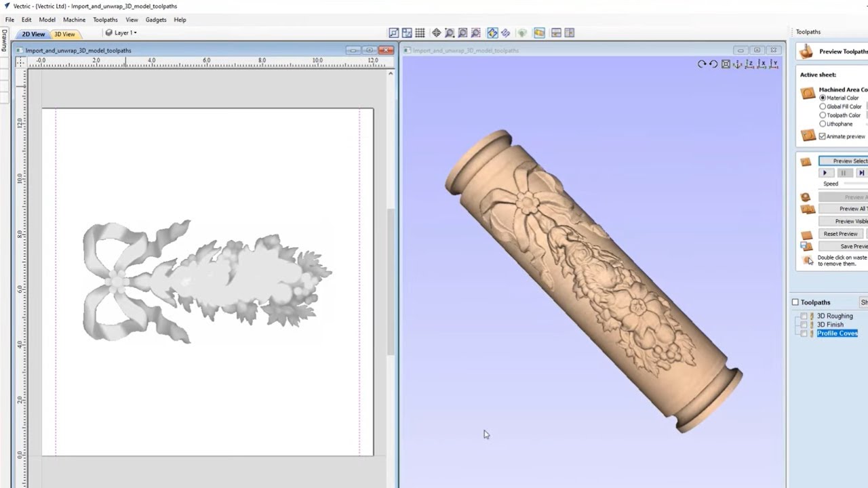View along the X axis icon
868x488 pixels.
click(x=762, y=64)
